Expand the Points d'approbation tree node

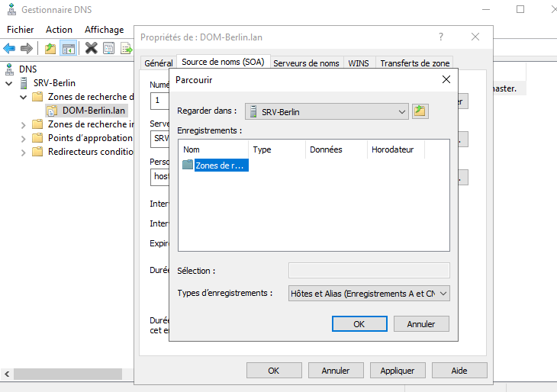tap(23, 138)
